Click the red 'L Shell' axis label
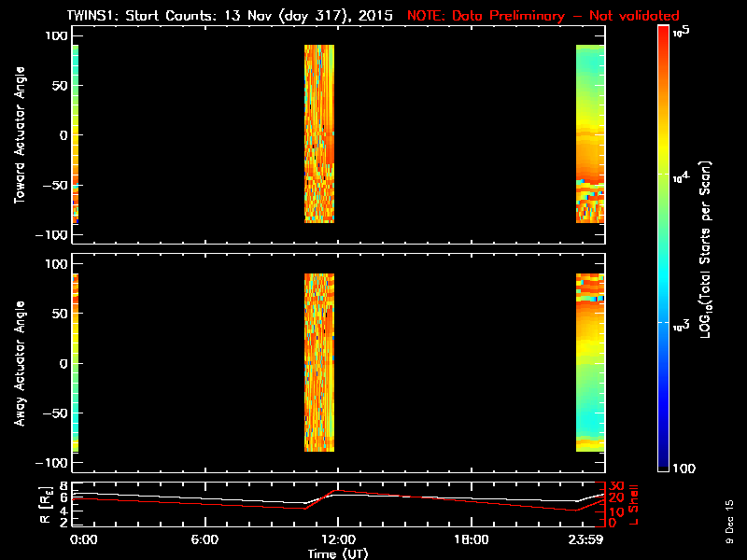The image size is (747, 560). click(634, 504)
